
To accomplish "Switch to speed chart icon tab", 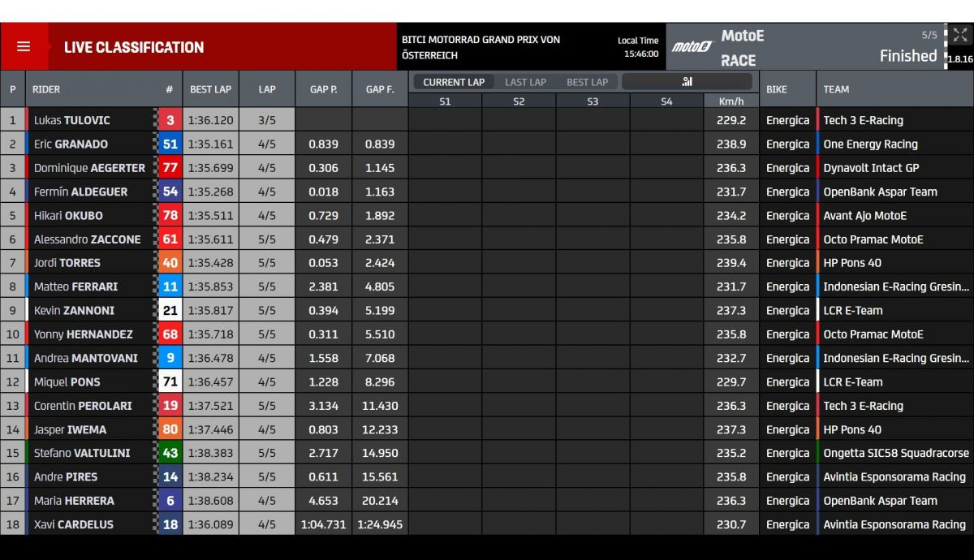I will click(687, 81).
